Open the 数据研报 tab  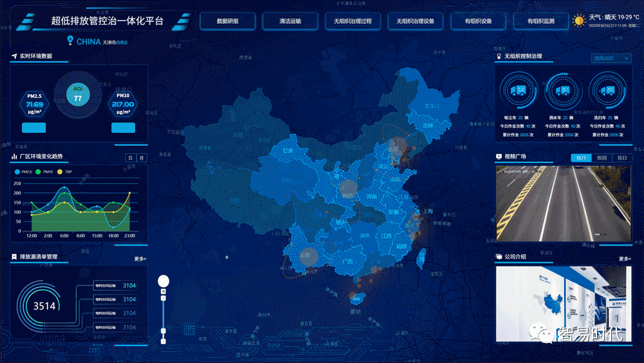pos(227,21)
